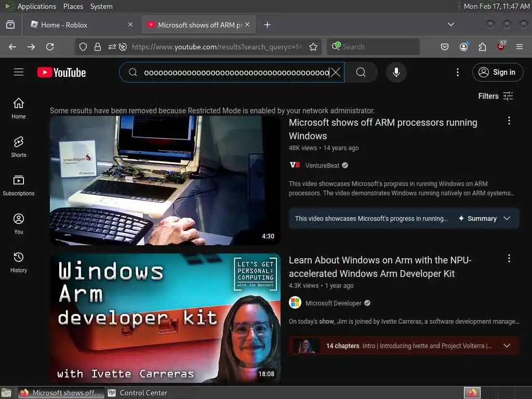
Task: Click the clock showing Mon Feb 17
Action: [x=496, y=6]
